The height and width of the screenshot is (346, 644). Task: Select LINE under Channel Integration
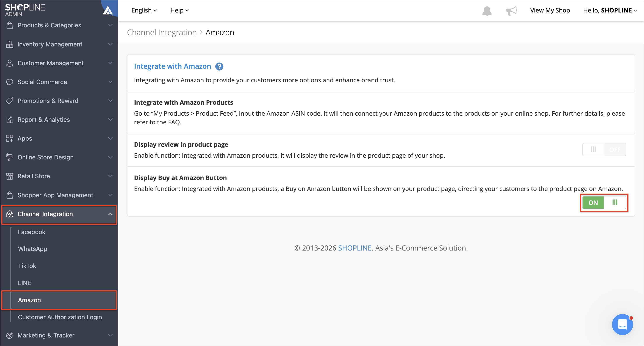(x=25, y=283)
